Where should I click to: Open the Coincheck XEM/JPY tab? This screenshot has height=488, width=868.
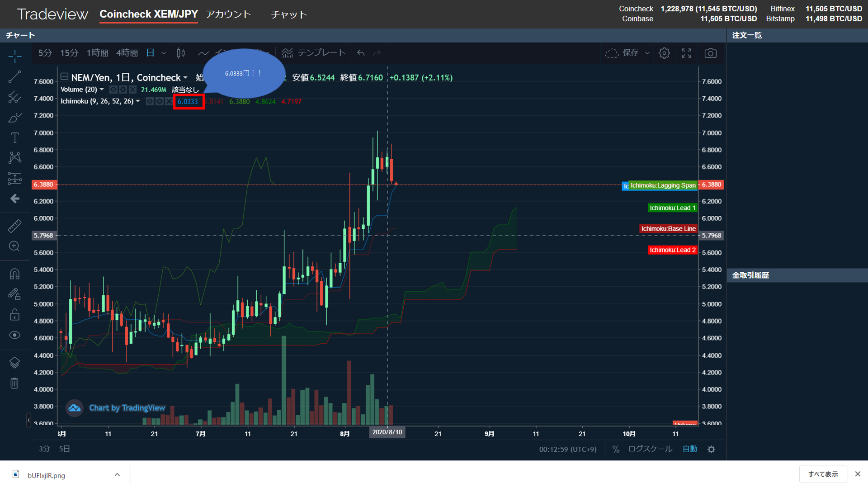[149, 14]
